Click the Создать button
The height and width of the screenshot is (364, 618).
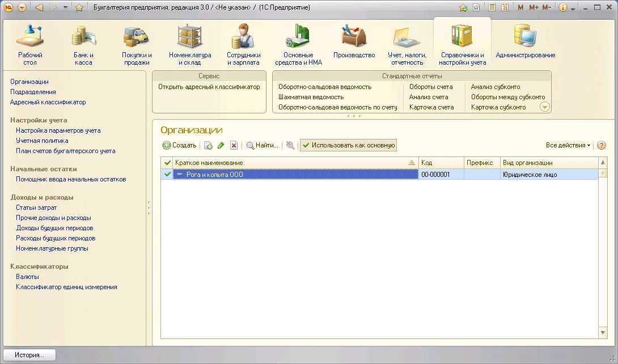click(179, 145)
